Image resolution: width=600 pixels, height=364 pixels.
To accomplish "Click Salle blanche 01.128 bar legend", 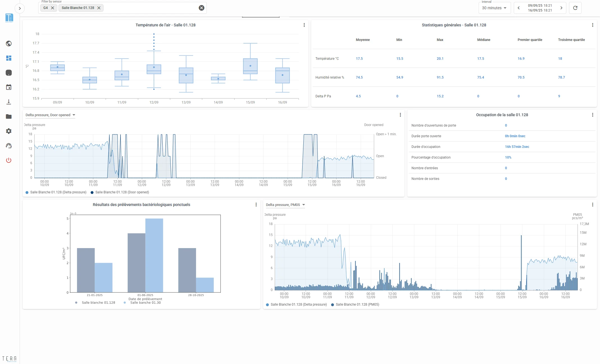I will tap(95, 303).
